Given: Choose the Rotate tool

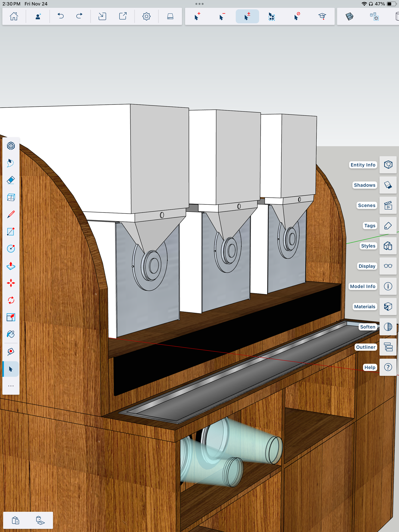Looking at the screenshot, I should tap(11, 300).
